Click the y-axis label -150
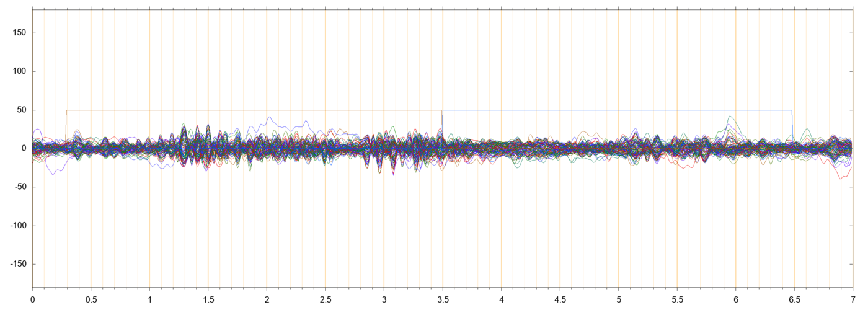This screenshot has height=310, width=868. click(x=19, y=263)
